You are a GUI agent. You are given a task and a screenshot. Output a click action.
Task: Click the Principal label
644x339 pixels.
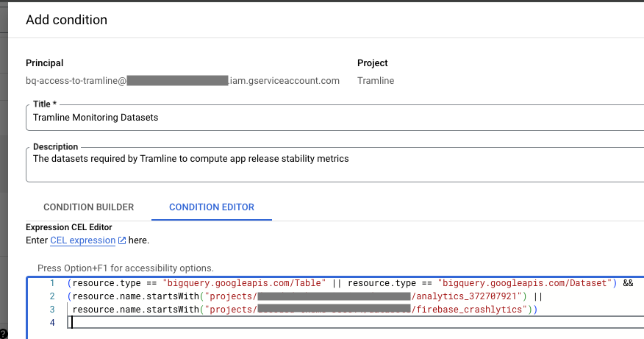[x=44, y=63]
